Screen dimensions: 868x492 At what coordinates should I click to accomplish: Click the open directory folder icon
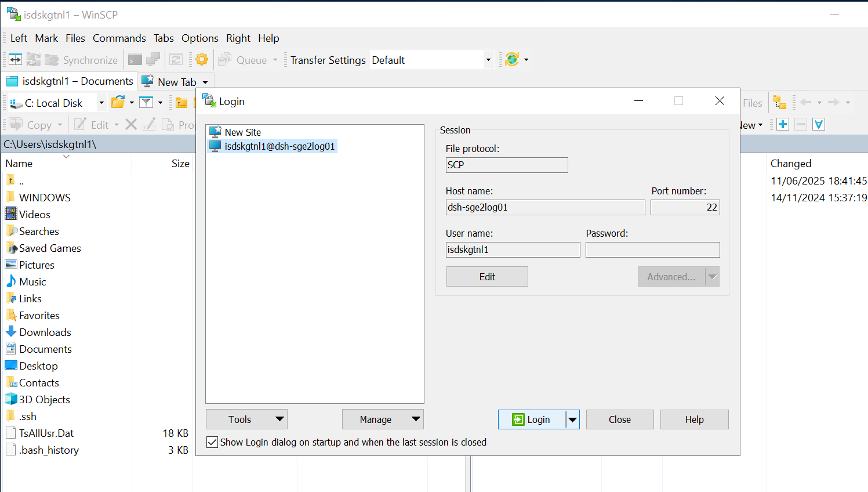point(118,102)
